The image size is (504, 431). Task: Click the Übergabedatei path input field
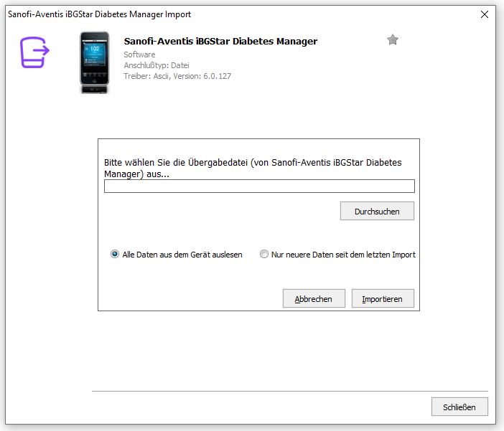click(x=259, y=186)
